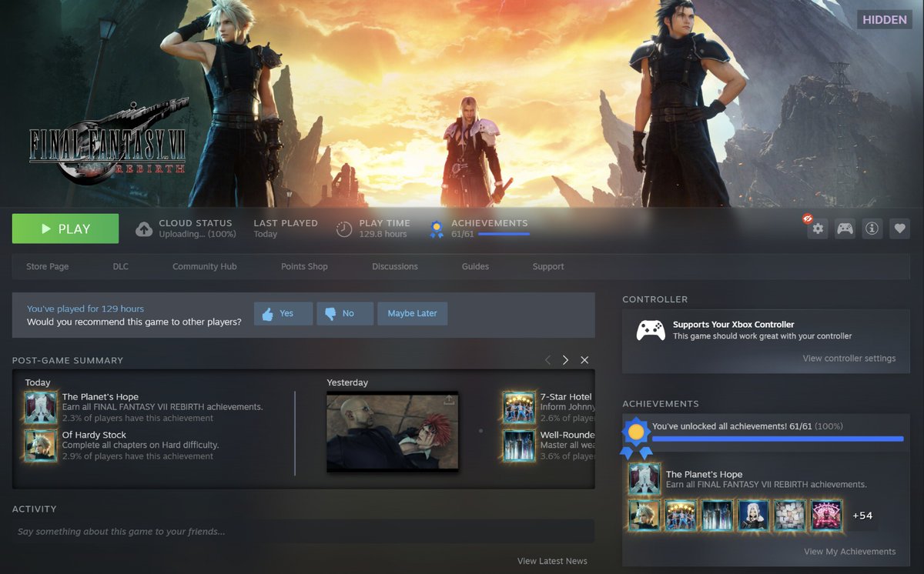Click Of Hardy Stock achievement icon
The height and width of the screenshot is (574, 924).
tap(40, 446)
